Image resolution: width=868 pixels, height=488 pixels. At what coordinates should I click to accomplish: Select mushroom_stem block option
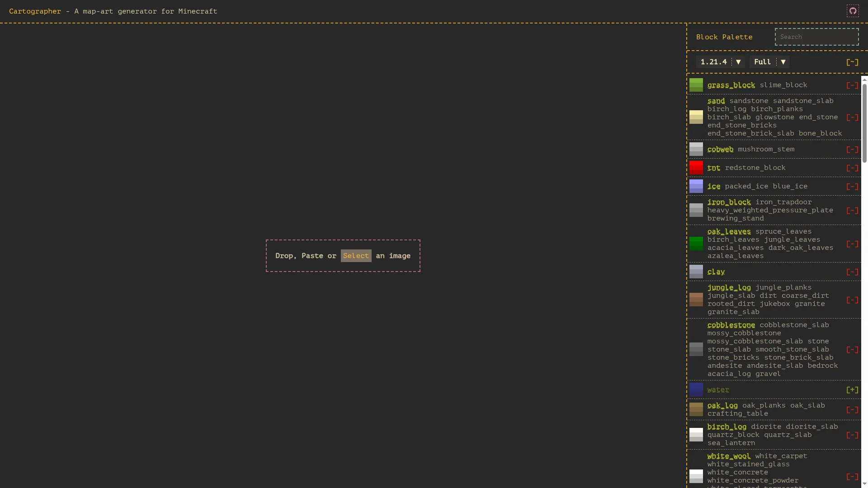point(766,149)
